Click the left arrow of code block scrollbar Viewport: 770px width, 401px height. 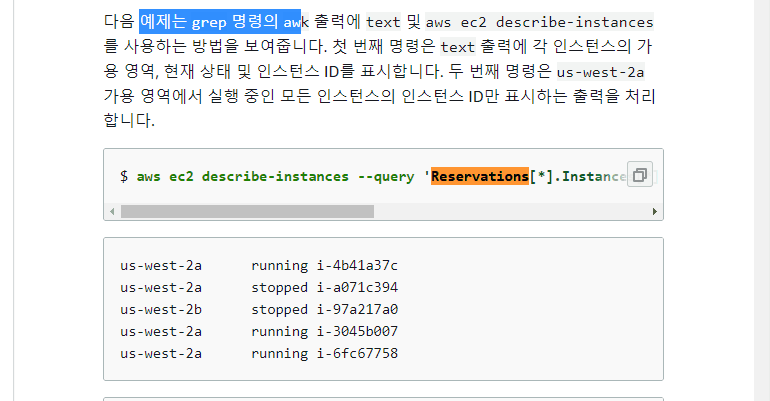click(x=112, y=212)
